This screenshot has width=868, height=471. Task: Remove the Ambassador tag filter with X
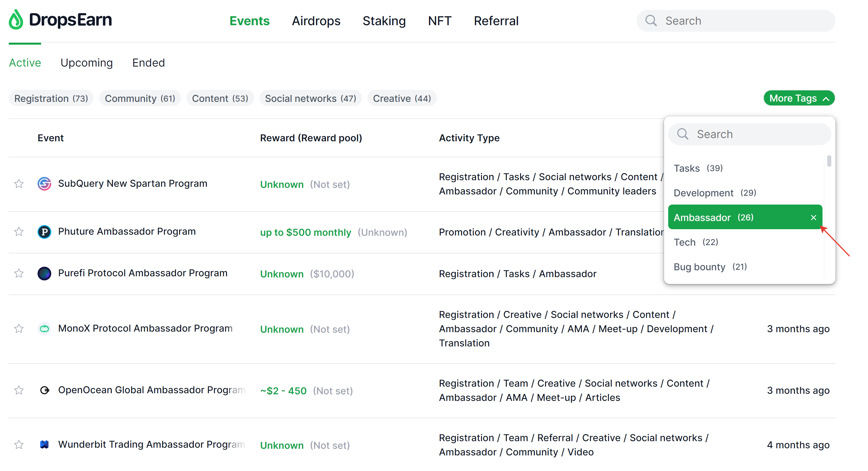click(x=813, y=218)
